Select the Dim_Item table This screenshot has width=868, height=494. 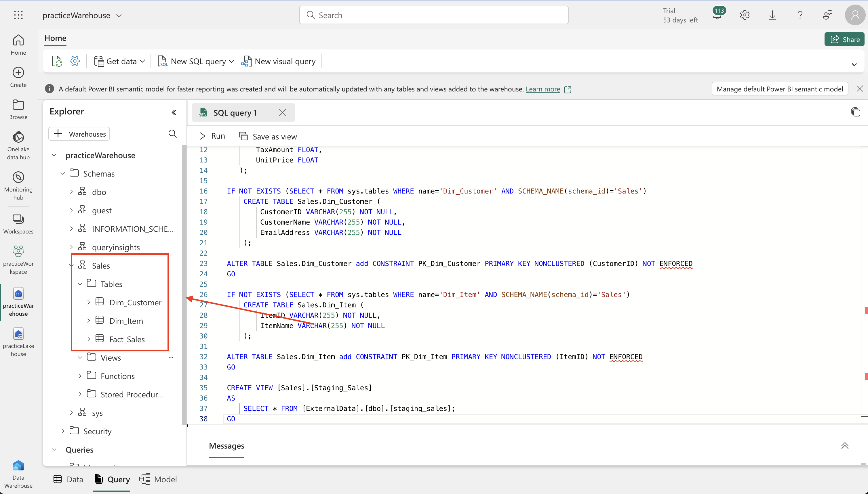(x=126, y=321)
